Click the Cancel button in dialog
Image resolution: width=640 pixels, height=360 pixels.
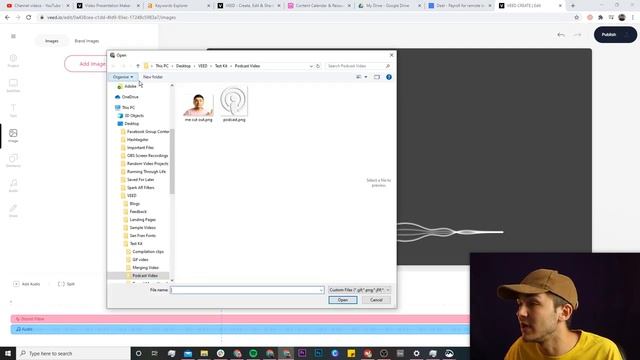coord(376,300)
